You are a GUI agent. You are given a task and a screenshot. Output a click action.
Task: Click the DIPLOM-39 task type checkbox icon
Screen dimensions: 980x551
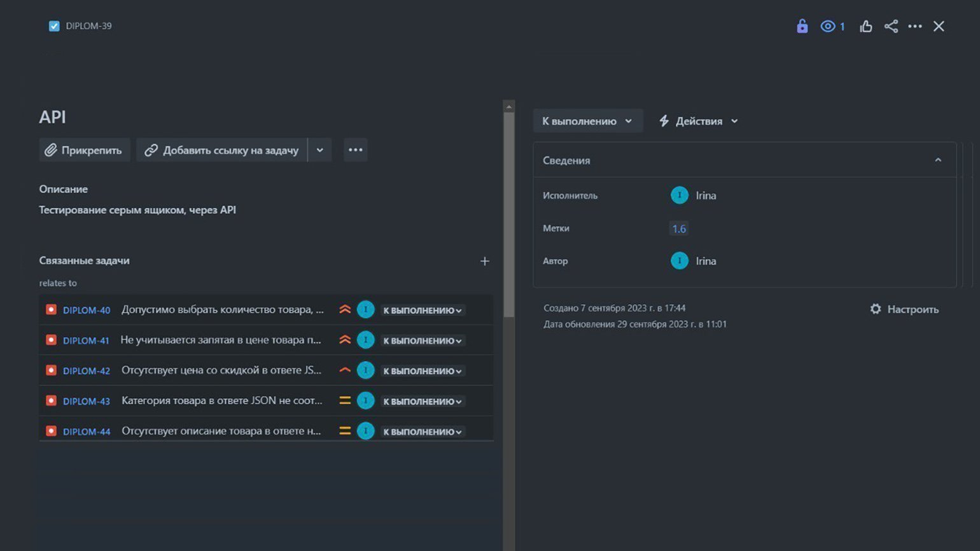[54, 26]
